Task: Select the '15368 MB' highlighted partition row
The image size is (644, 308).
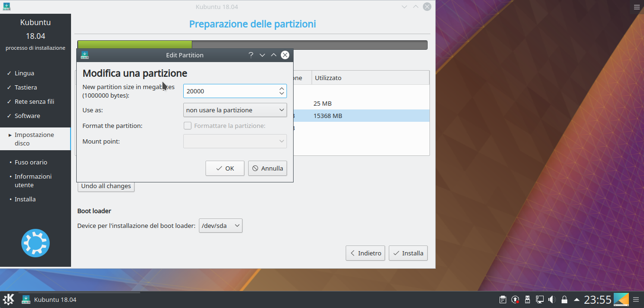Action: (361, 116)
